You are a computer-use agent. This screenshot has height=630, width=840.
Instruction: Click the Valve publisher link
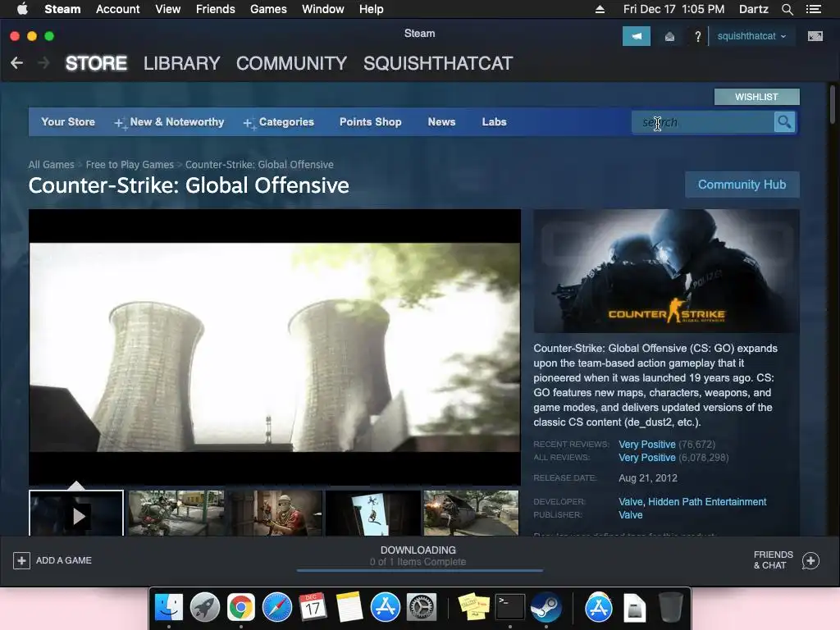click(631, 515)
